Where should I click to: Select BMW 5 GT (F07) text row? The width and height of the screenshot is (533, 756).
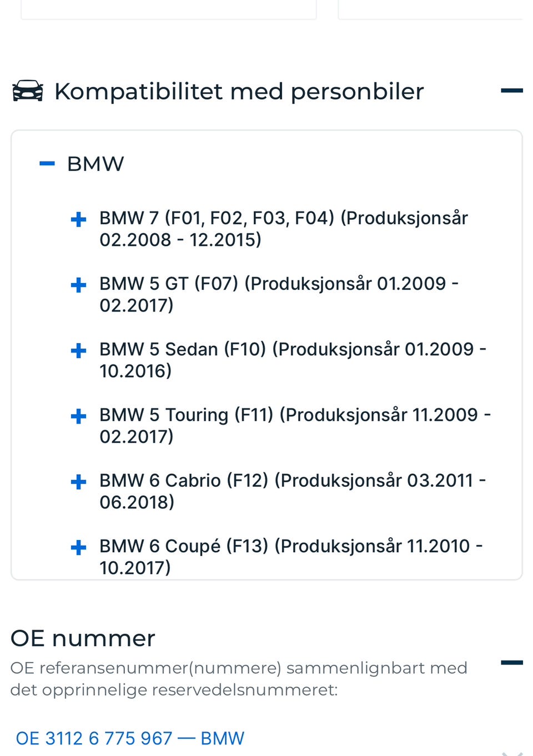[x=278, y=294]
